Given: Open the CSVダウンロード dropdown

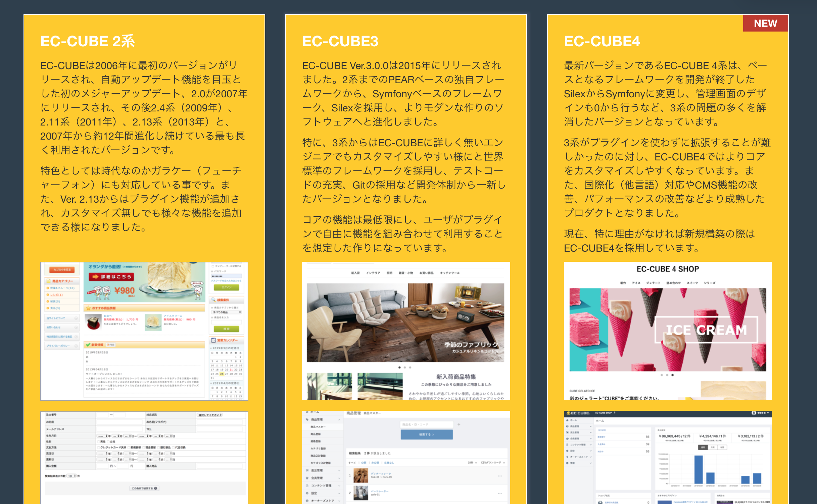Looking at the screenshot, I should tap(493, 463).
